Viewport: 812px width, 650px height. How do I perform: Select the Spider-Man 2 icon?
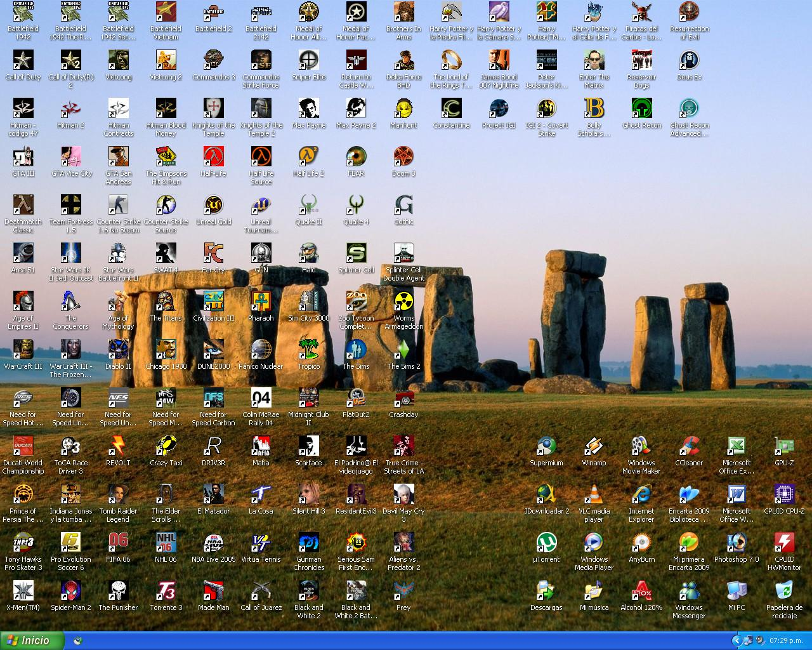[x=71, y=597]
